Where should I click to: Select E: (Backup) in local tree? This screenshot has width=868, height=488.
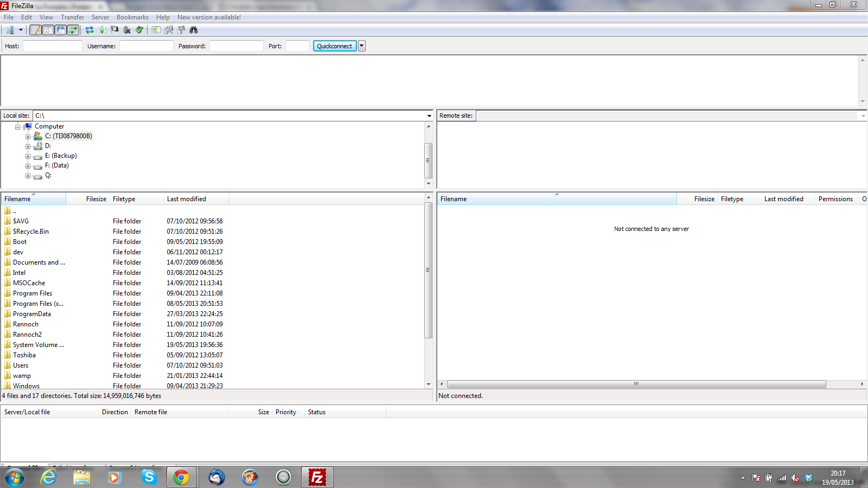pyautogui.click(x=61, y=156)
